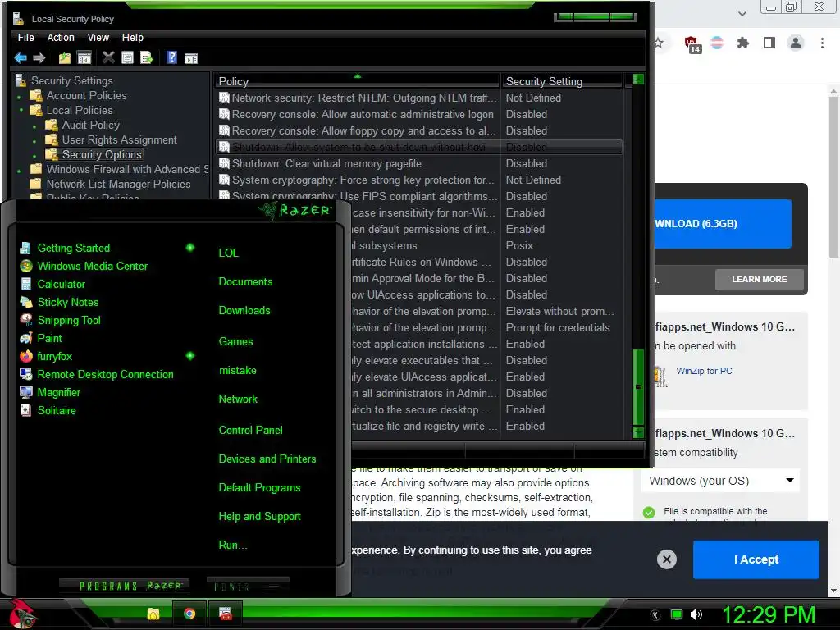Click Local Security Policy taskbar icon

(226, 614)
